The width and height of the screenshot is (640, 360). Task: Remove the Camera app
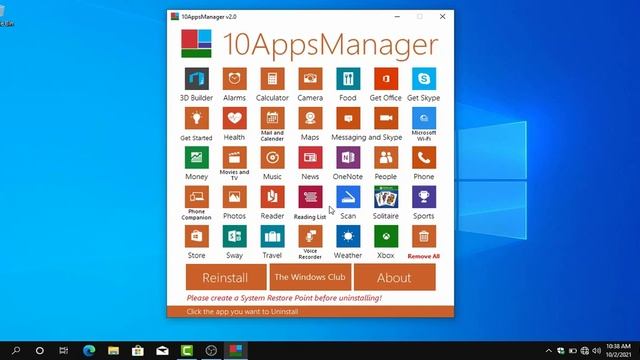click(310, 79)
